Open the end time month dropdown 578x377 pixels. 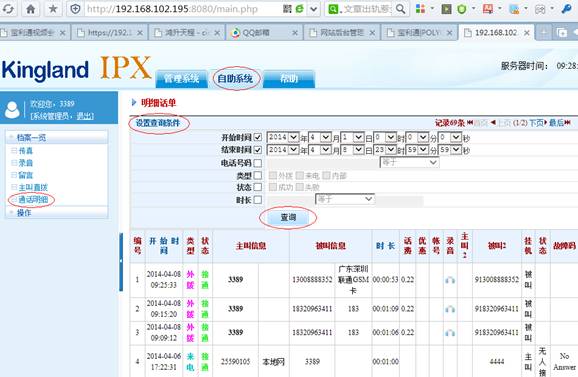tap(320, 150)
